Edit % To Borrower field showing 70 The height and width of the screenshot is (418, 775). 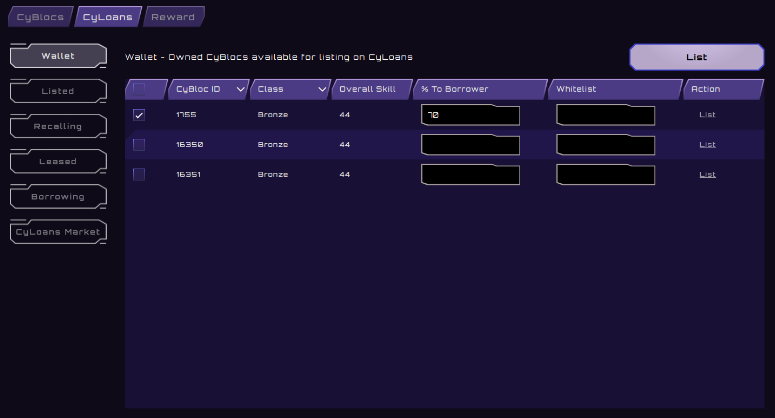470,115
